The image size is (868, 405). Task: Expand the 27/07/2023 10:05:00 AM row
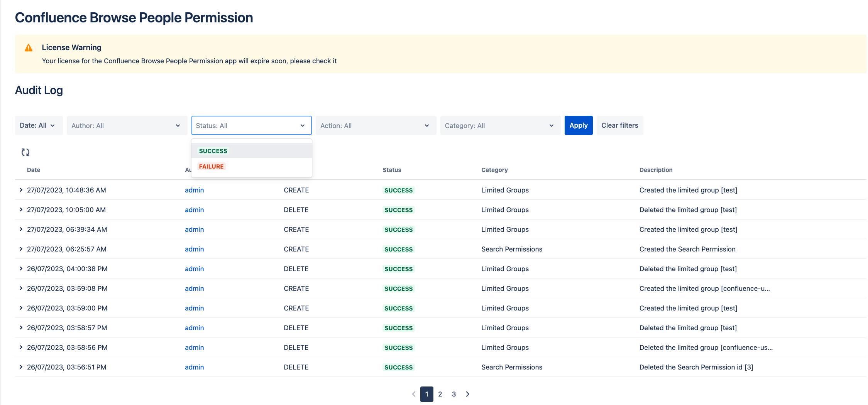coord(21,209)
